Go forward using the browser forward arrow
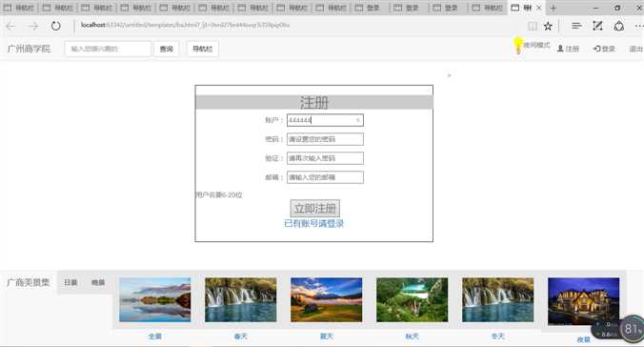 (33, 26)
